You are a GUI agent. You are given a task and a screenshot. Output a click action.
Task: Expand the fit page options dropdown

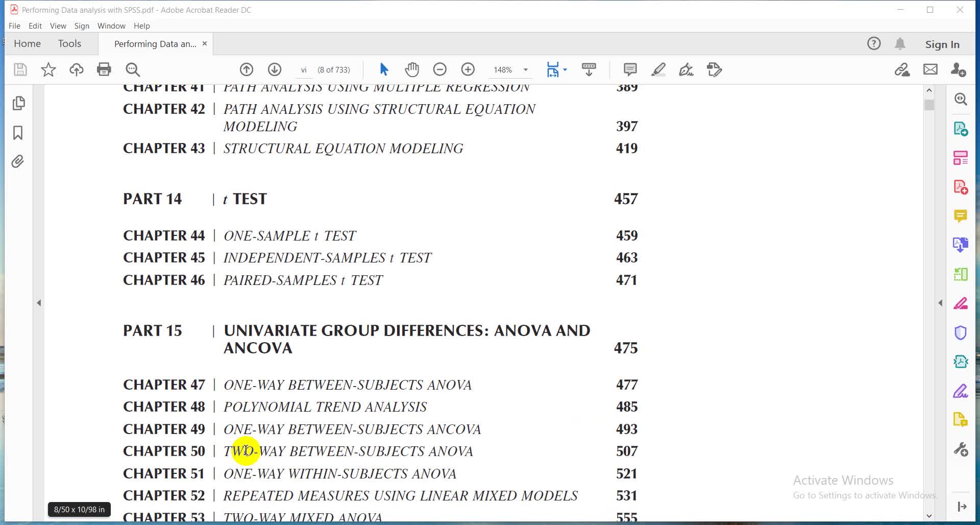[x=565, y=69]
